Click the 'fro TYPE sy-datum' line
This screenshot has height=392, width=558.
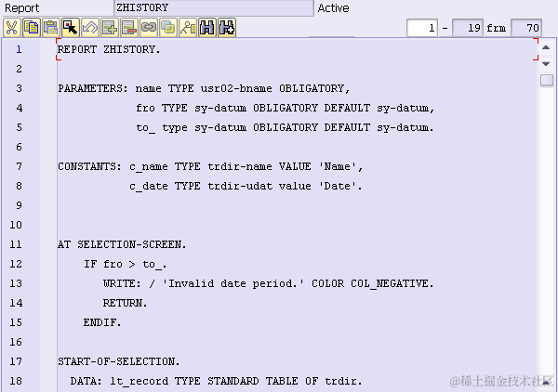coord(286,108)
